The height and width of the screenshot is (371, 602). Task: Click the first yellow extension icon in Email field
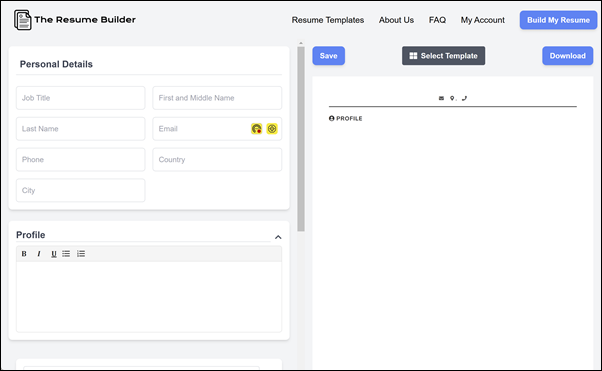tap(256, 129)
